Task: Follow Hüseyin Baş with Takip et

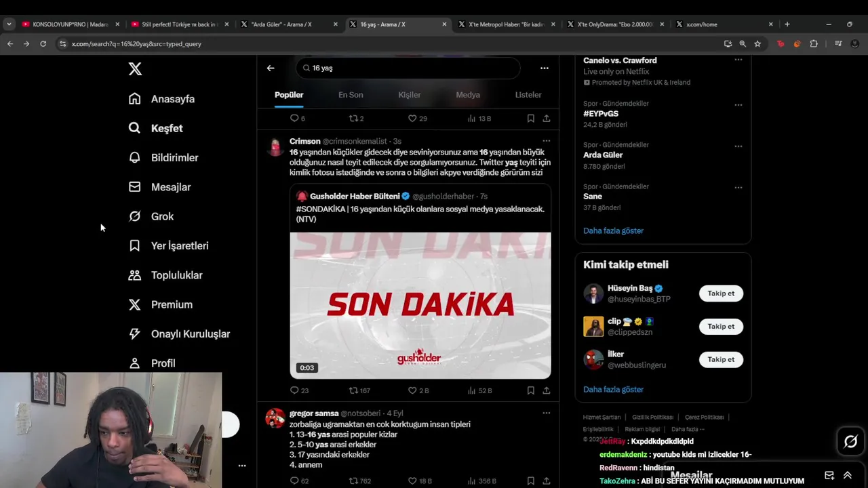Action: pos(721,293)
